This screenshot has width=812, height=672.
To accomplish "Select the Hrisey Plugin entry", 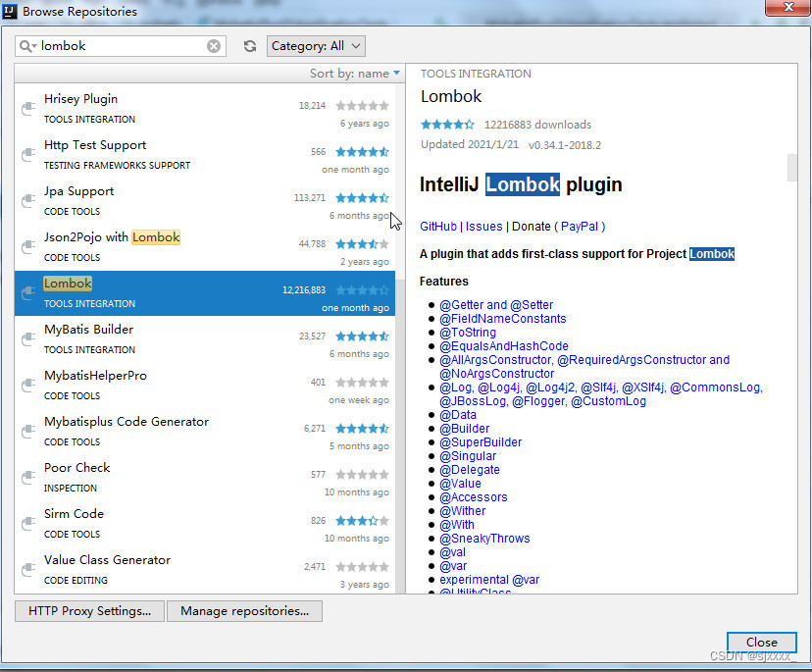I will [x=205, y=109].
